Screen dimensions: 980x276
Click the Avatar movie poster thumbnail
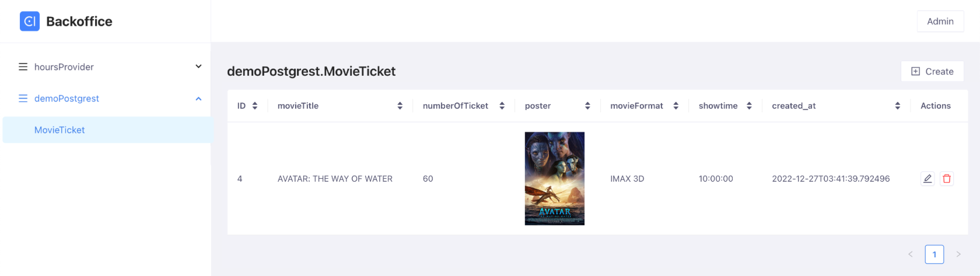click(x=554, y=178)
